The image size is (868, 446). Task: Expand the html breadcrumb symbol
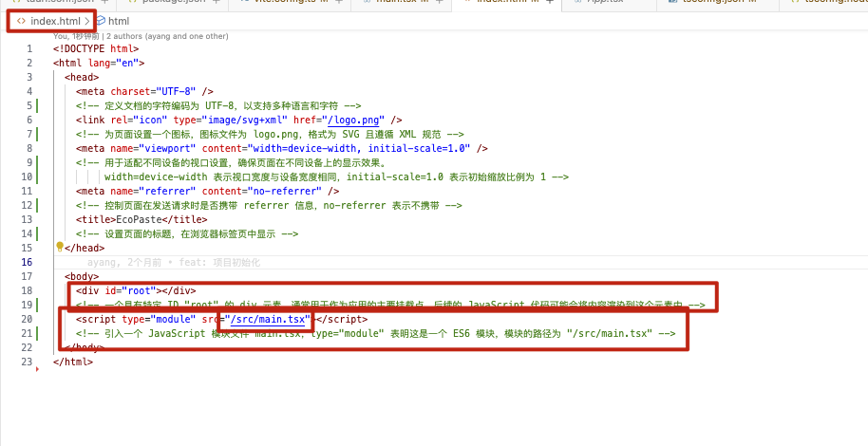pyautogui.click(x=118, y=21)
